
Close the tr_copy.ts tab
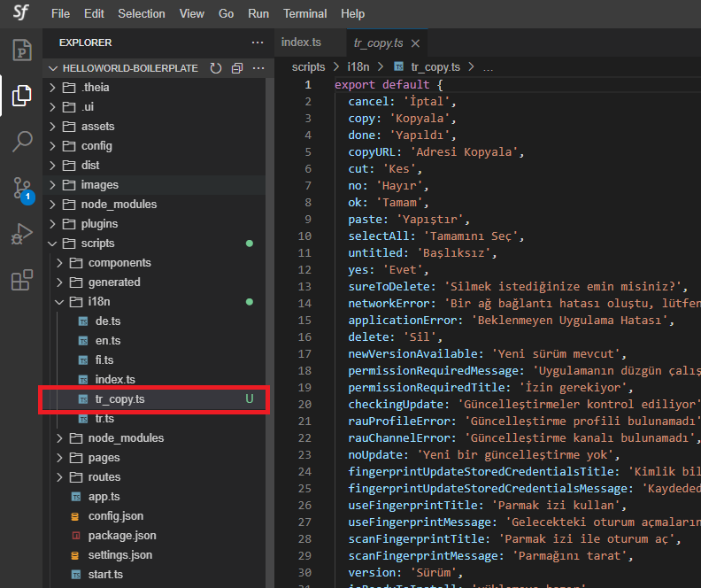[x=415, y=43]
